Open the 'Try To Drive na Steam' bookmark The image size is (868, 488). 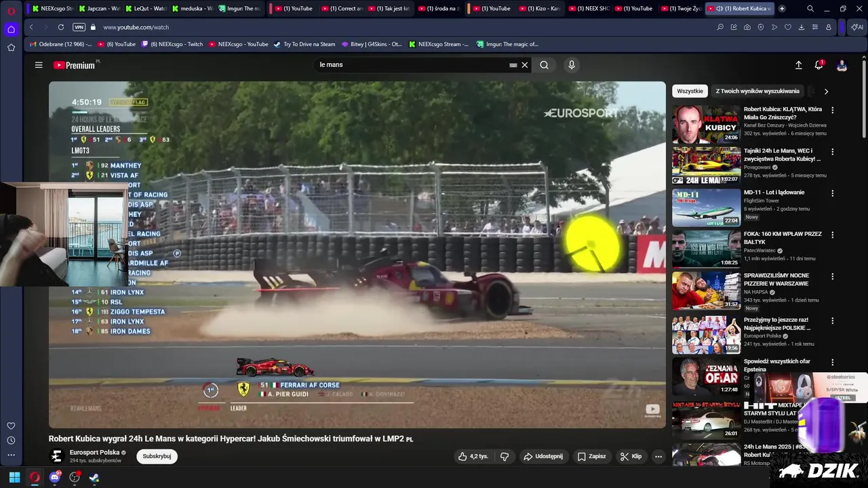(304, 44)
